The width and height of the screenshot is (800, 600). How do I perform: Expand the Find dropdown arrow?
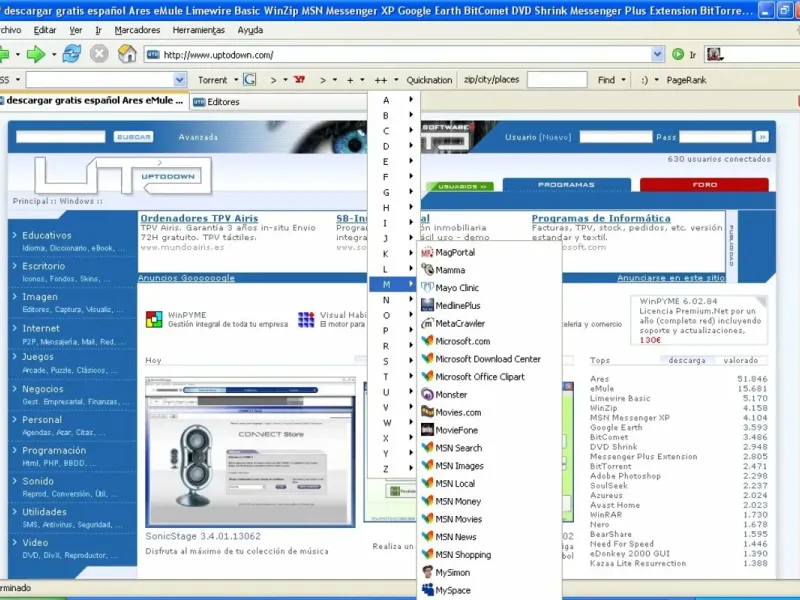pyautogui.click(x=623, y=80)
